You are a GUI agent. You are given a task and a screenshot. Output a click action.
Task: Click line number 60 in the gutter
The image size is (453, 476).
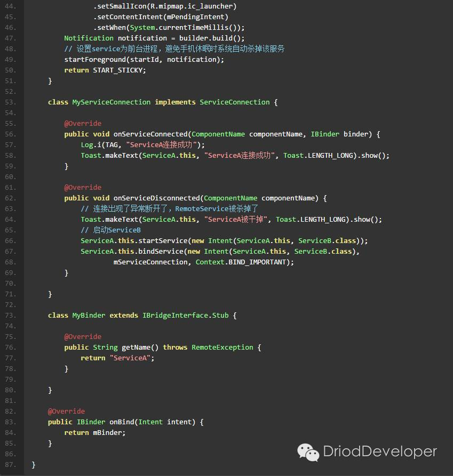pos(10,176)
